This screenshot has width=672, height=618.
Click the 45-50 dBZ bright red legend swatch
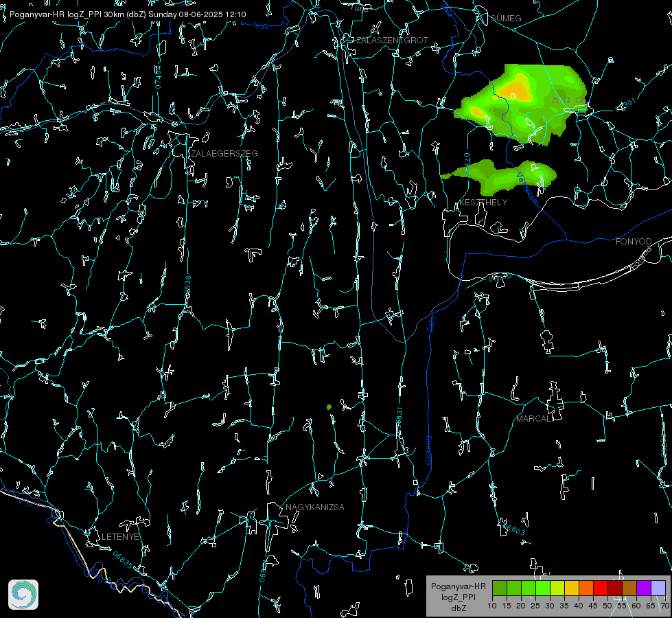pyautogui.click(x=601, y=588)
